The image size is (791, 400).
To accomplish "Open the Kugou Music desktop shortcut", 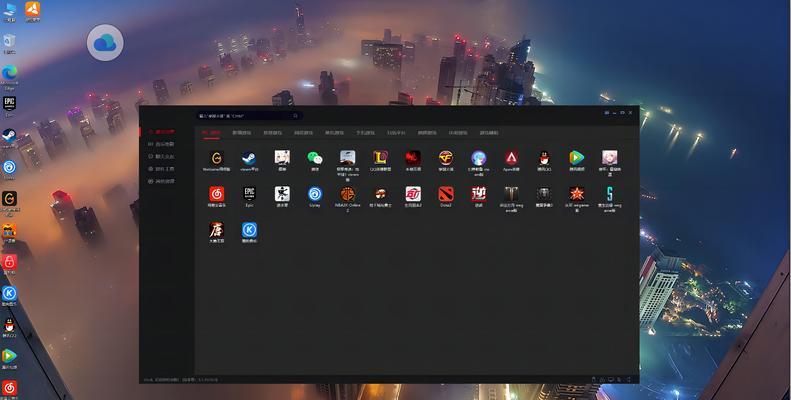I will coord(9,296).
